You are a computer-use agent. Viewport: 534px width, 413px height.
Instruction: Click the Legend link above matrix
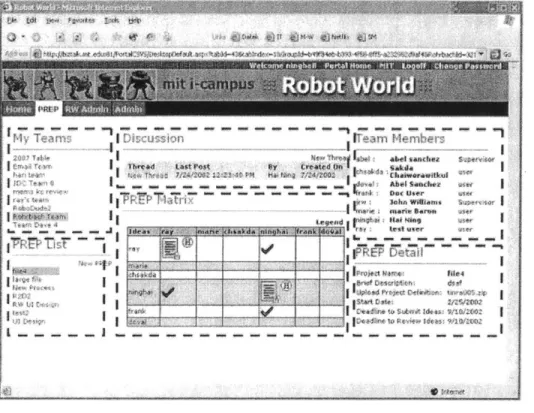tap(329, 222)
